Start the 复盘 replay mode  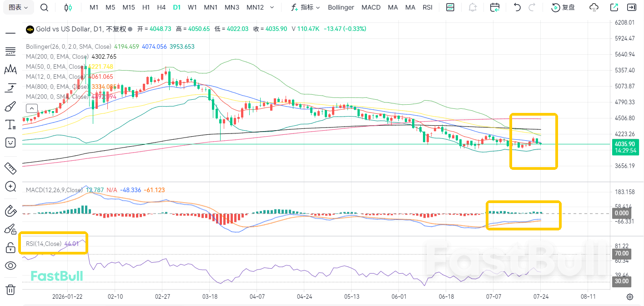[563, 7]
